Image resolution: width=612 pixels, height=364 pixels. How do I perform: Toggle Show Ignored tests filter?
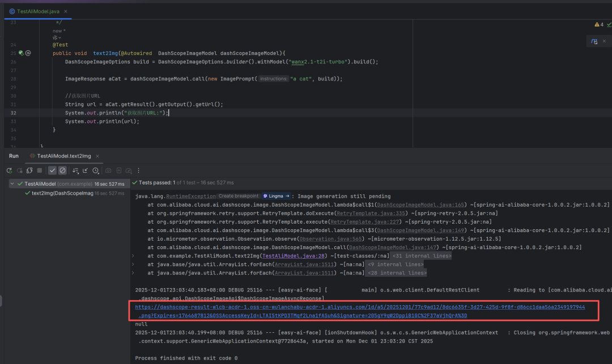click(62, 170)
